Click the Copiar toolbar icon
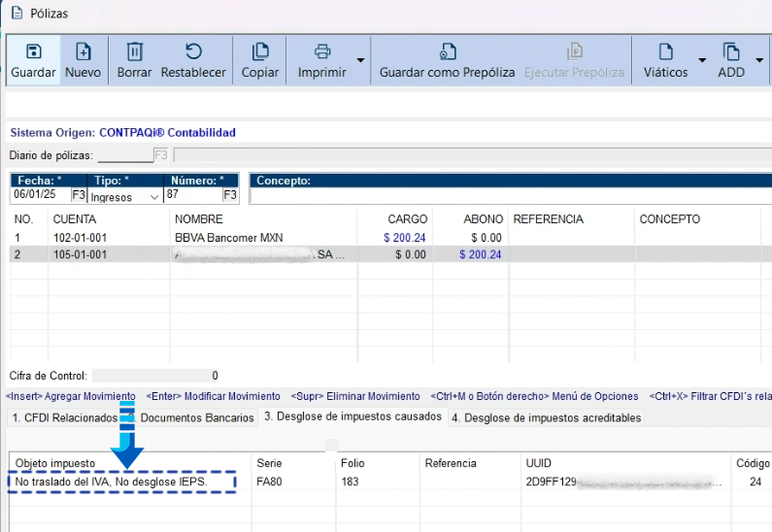Screen dimensions: 772x532 260,52
